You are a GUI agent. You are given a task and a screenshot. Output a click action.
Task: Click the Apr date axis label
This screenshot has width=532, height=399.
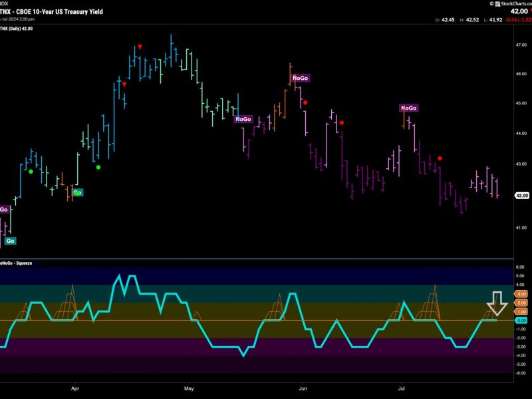75,388
